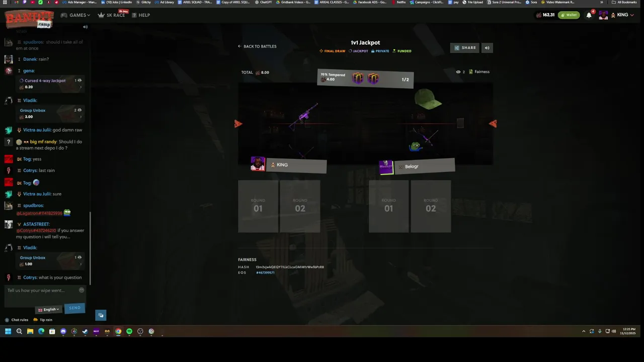
Task: Open the Glitchy bookmark
Action: (144, 2)
